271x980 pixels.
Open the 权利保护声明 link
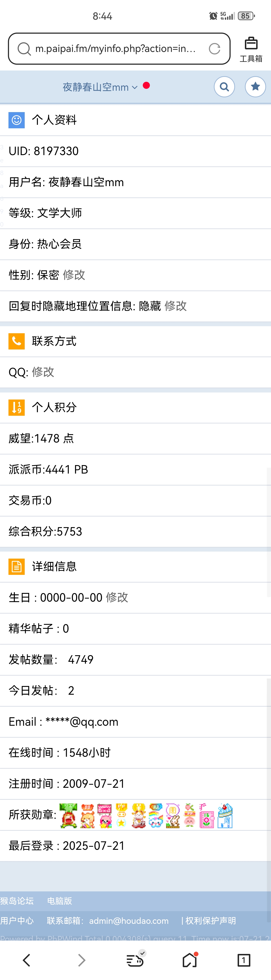[x=211, y=921]
